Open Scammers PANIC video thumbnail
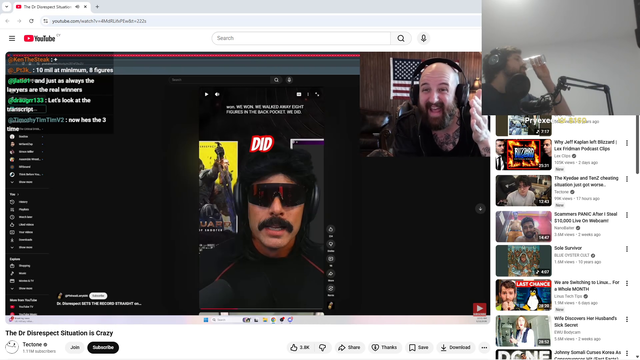This screenshot has height=360, width=640. pos(524,227)
